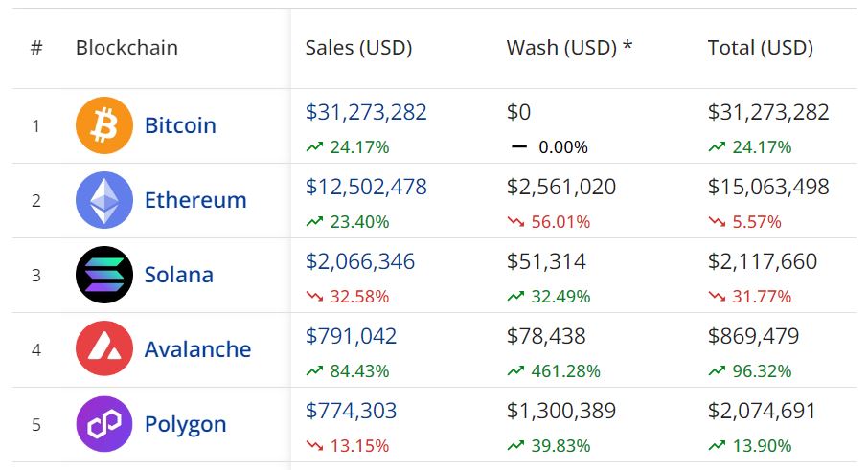Open the Avalanche blockchain link
The width and height of the screenshot is (868, 470).
pos(197,349)
